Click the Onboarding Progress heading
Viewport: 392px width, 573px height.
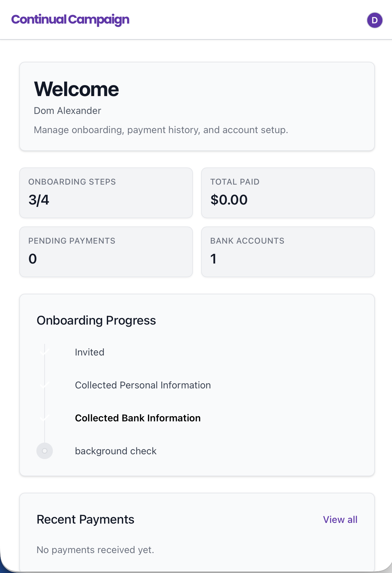tap(96, 320)
